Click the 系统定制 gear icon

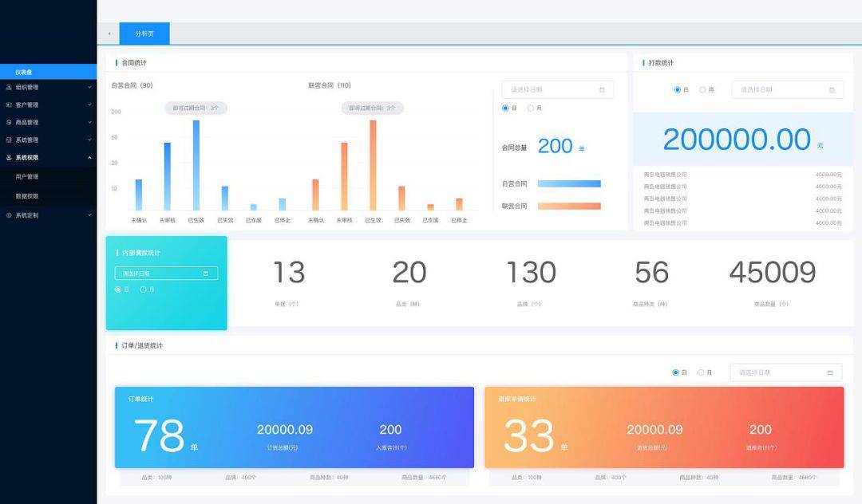[x=9, y=215]
